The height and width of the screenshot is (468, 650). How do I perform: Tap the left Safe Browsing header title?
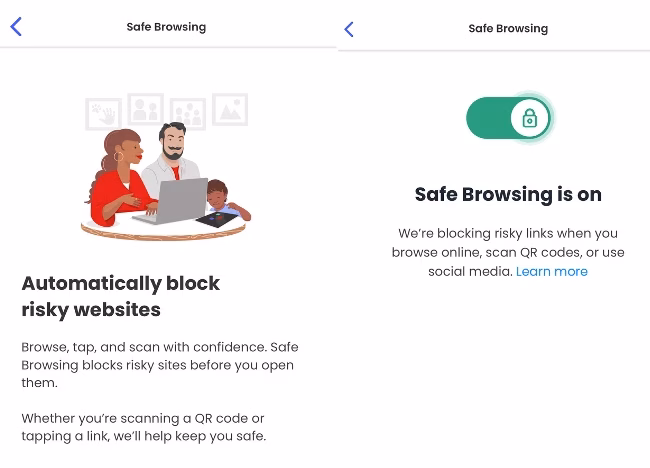(x=166, y=27)
